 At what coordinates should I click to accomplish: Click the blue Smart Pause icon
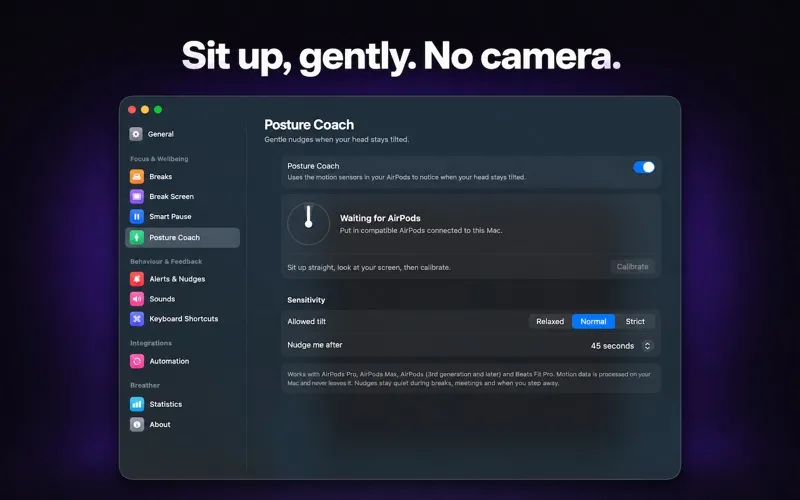point(137,217)
